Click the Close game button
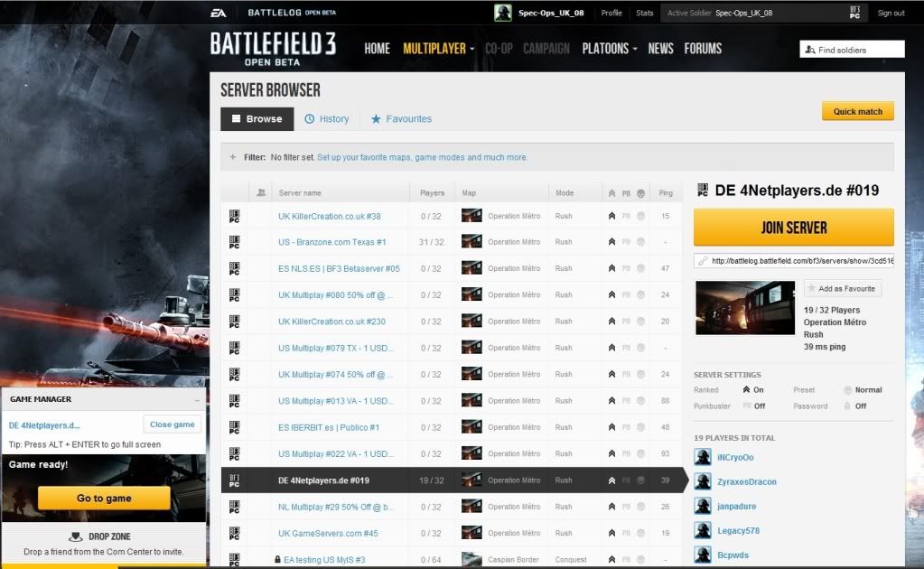924x569 pixels. tap(173, 424)
